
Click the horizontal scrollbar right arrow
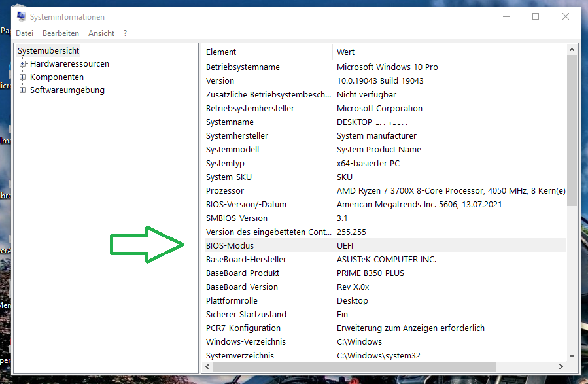561,367
